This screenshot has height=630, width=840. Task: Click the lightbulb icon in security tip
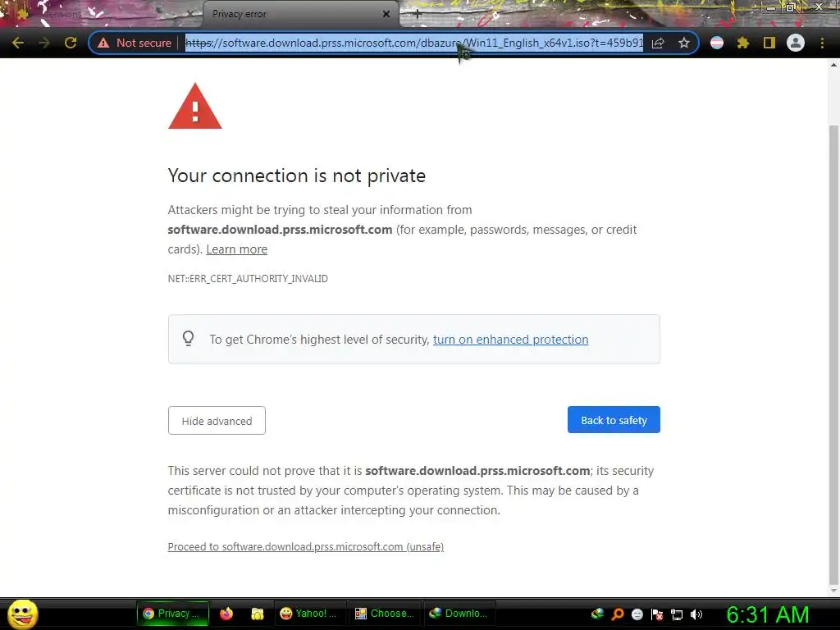188,339
